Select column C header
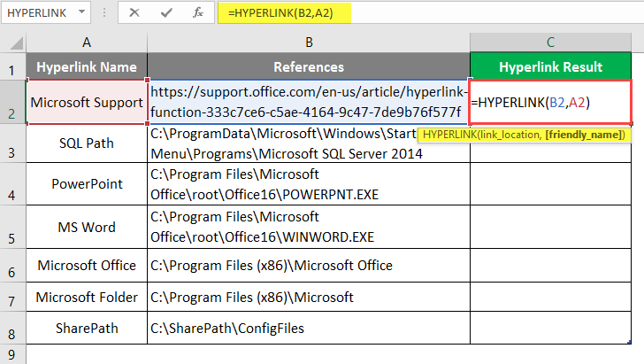 (x=550, y=43)
